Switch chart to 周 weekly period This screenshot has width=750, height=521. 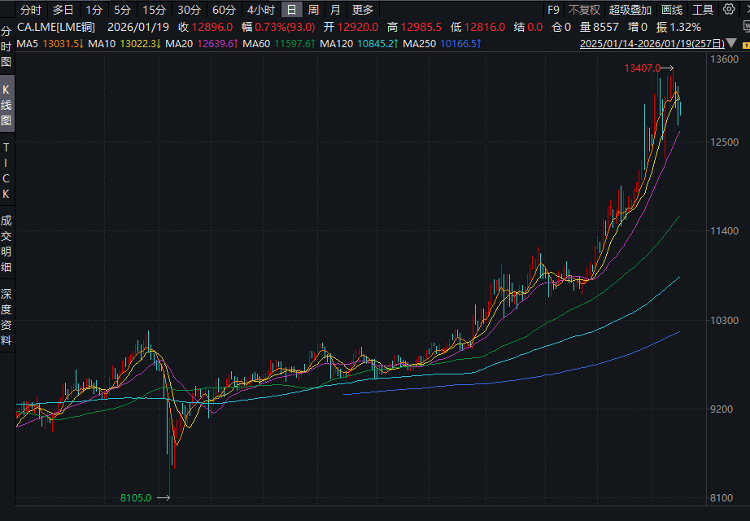click(x=313, y=10)
